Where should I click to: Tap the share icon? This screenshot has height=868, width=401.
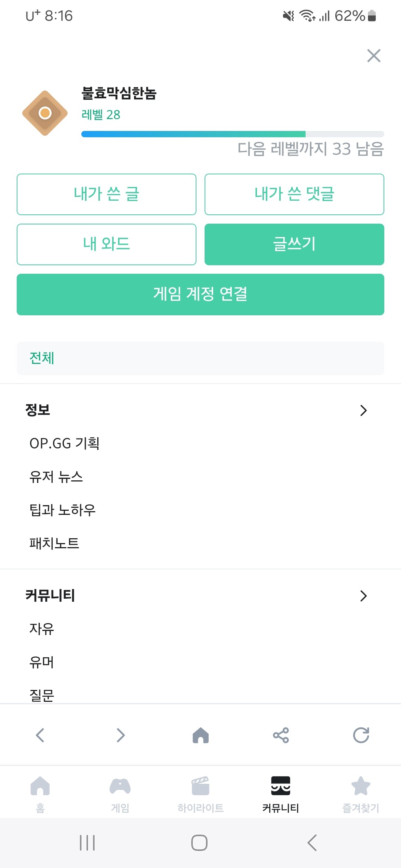pos(281,735)
